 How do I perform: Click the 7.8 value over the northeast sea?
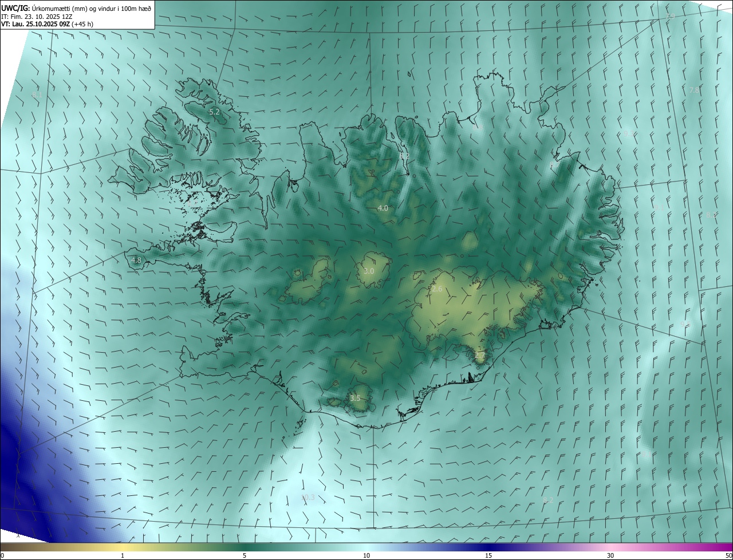point(694,90)
